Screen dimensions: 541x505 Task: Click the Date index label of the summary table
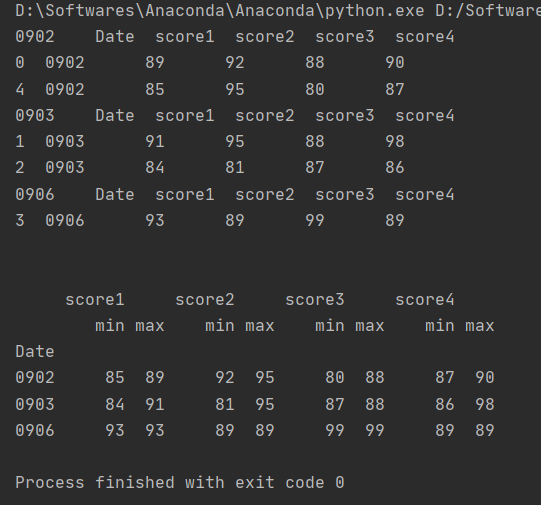click(x=35, y=352)
